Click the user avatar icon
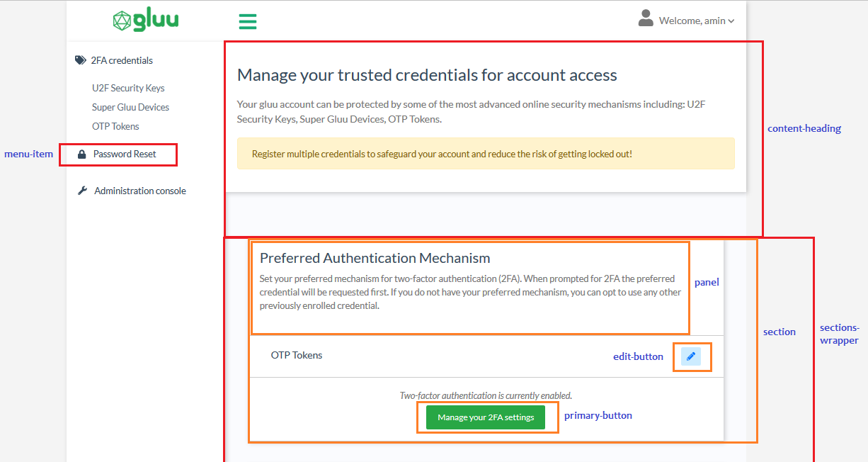This screenshot has height=462, width=868. click(x=646, y=18)
